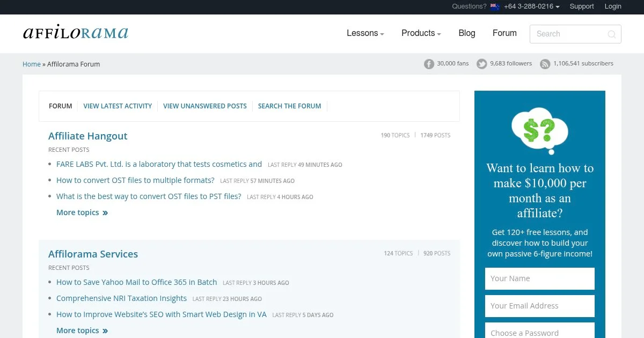Open View Latest Activity tab

[118, 106]
